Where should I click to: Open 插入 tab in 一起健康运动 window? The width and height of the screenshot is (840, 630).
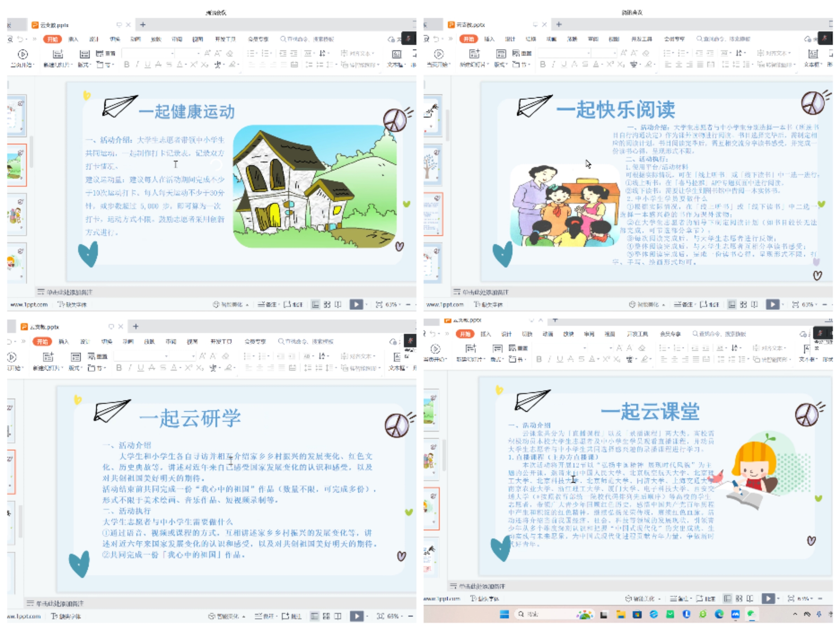point(73,39)
